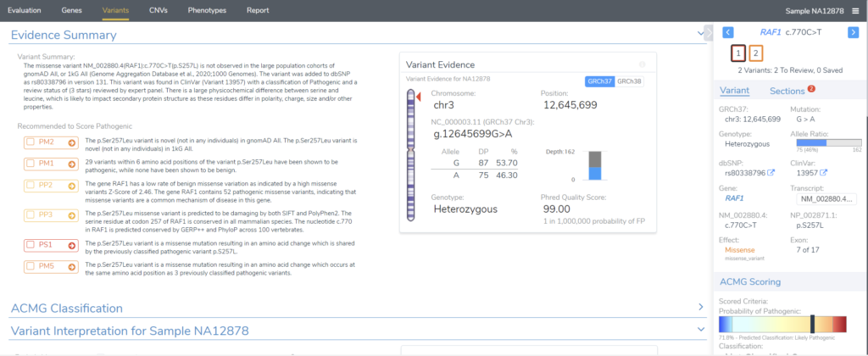Check the PM2 criterion checkbox
Screen dimensions: 868x356
[32, 143]
